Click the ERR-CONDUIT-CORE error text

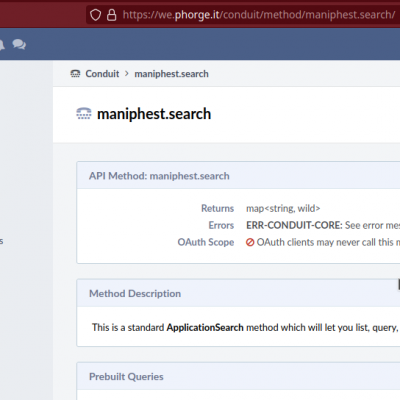point(294,225)
